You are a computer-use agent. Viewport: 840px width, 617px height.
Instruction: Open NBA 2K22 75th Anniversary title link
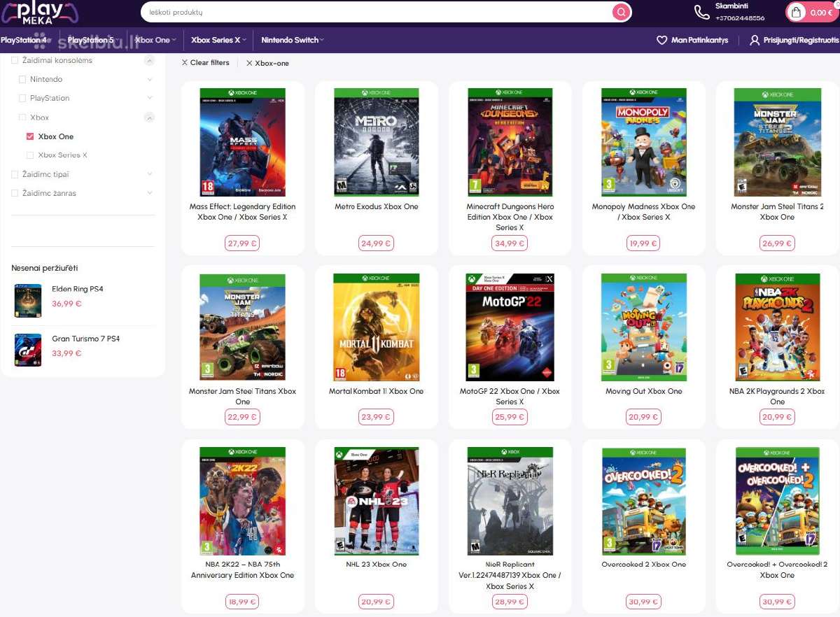pos(242,570)
